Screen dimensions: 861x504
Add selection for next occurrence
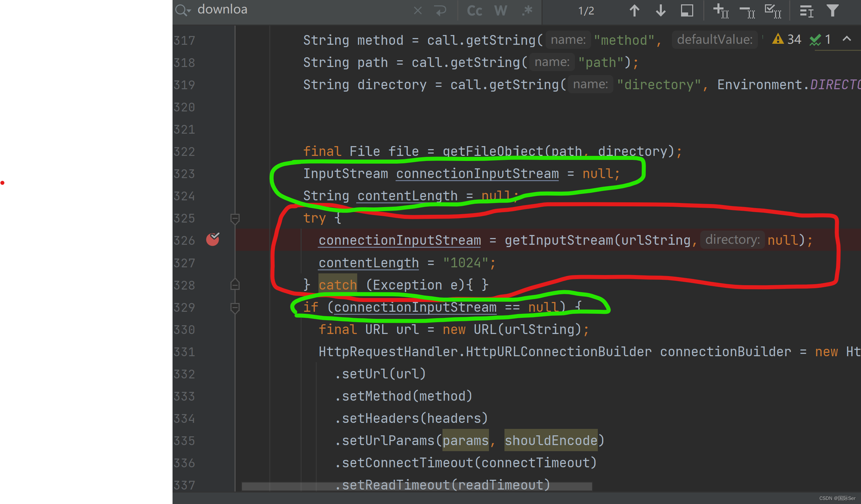(720, 10)
